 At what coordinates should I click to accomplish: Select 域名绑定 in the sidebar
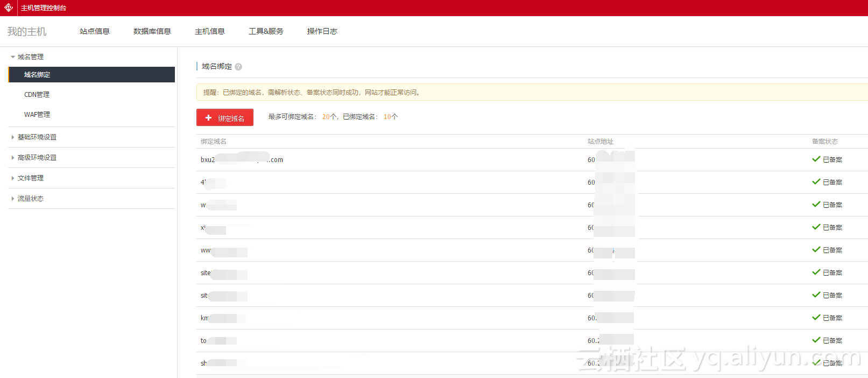click(x=91, y=74)
